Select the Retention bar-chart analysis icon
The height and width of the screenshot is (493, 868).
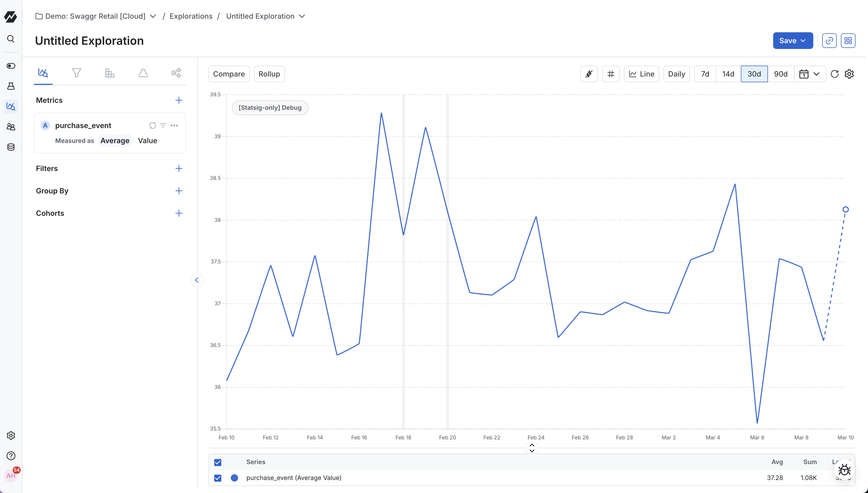click(x=110, y=72)
